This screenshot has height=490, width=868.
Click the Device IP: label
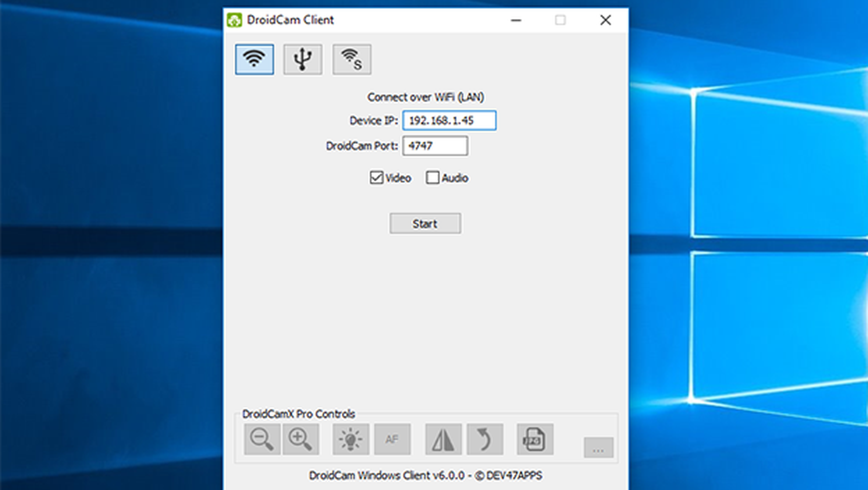[x=374, y=120]
